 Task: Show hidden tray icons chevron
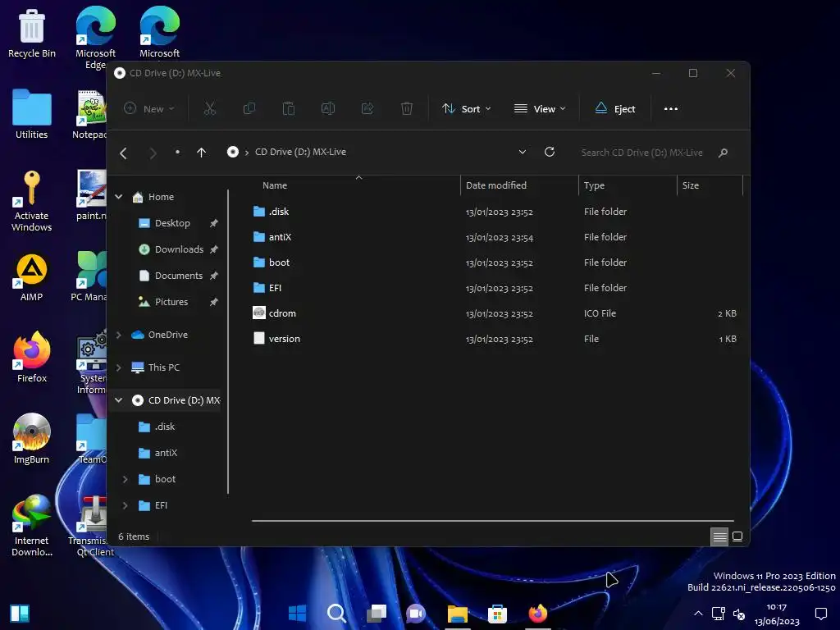coord(698,614)
